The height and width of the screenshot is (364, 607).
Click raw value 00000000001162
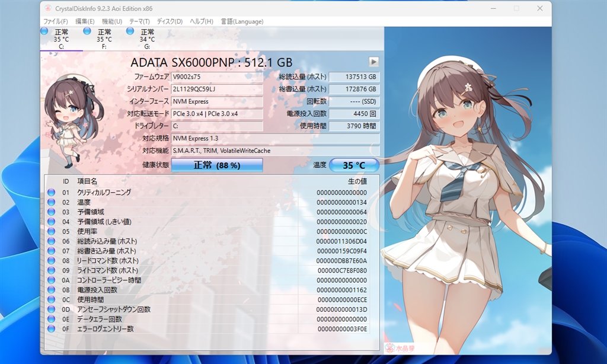click(x=341, y=290)
